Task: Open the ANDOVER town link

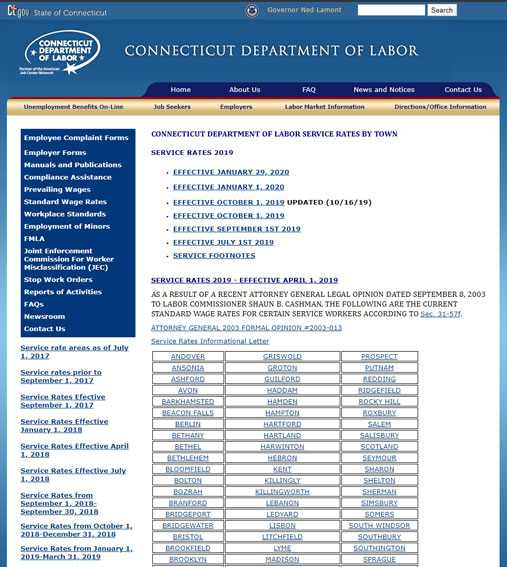Action: click(188, 357)
